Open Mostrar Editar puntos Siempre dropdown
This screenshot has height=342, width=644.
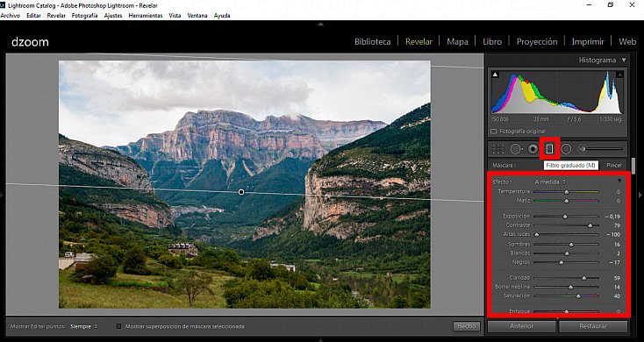pyautogui.click(x=83, y=326)
